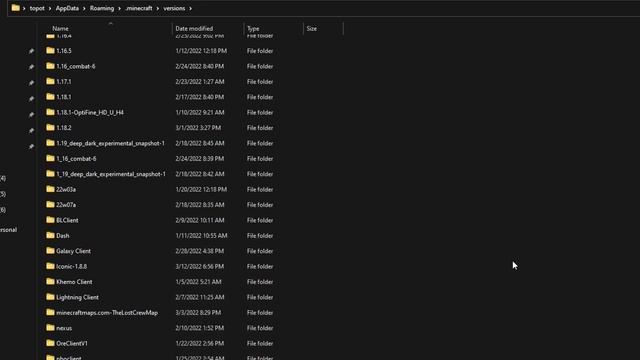Click the BLClient folder icon
The image size is (640, 360).
tap(50, 220)
